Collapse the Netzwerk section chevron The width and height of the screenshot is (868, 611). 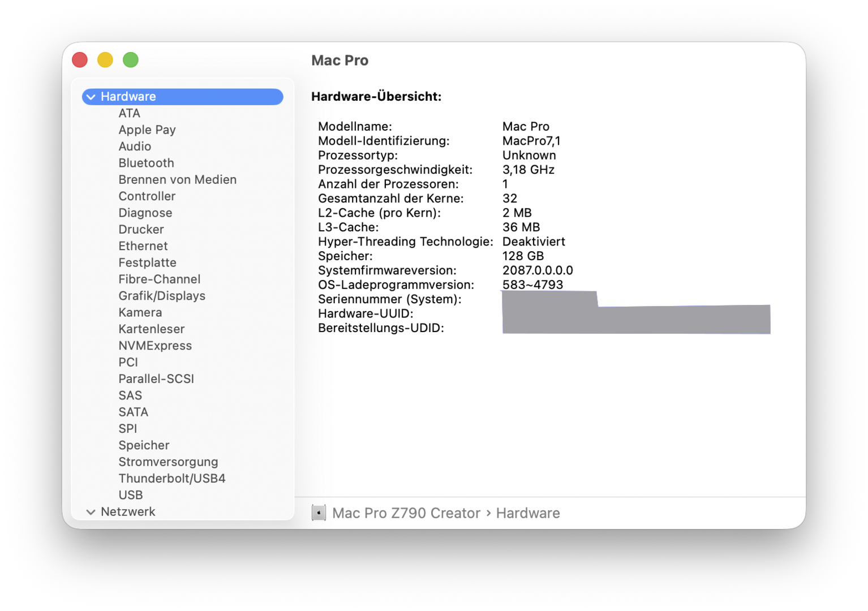pyautogui.click(x=91, y=512)
